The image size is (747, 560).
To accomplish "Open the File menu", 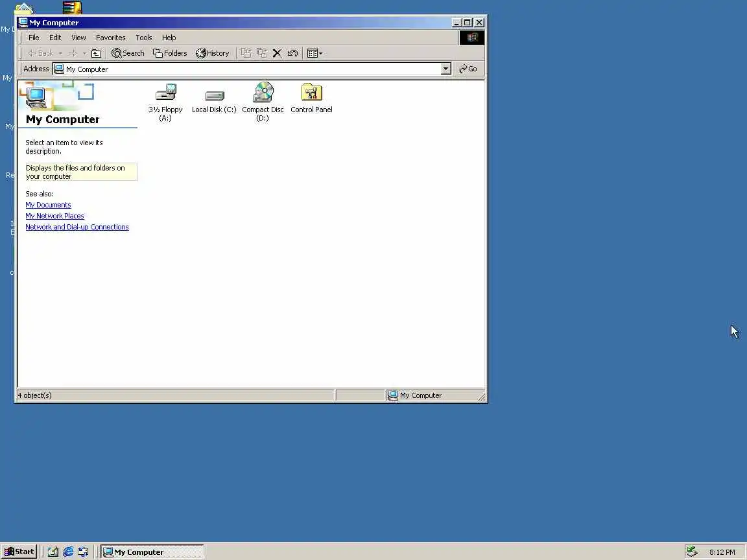I will click(x=34, y=38).
